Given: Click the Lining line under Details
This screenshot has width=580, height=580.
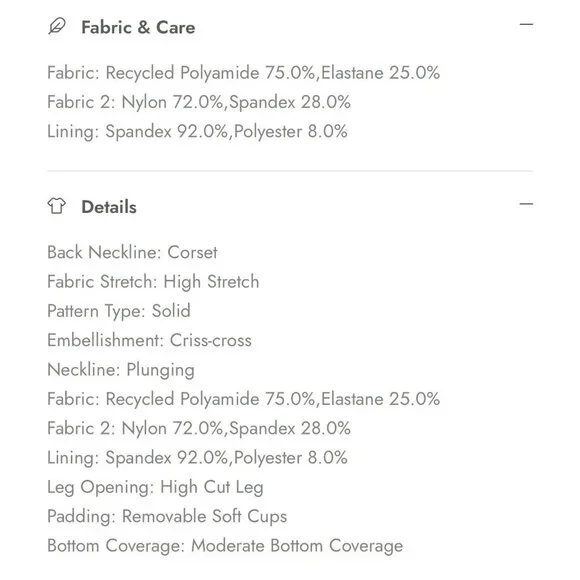Looking at the screenshot, I should point(197,458).
